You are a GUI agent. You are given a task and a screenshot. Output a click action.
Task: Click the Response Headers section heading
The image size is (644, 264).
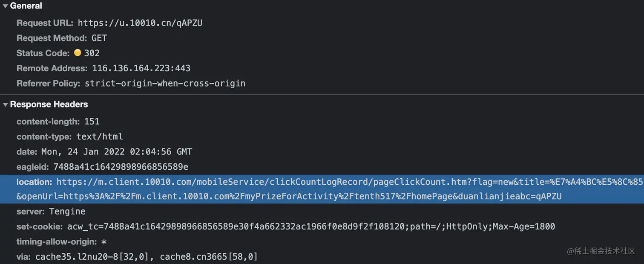tap(49, 104)
